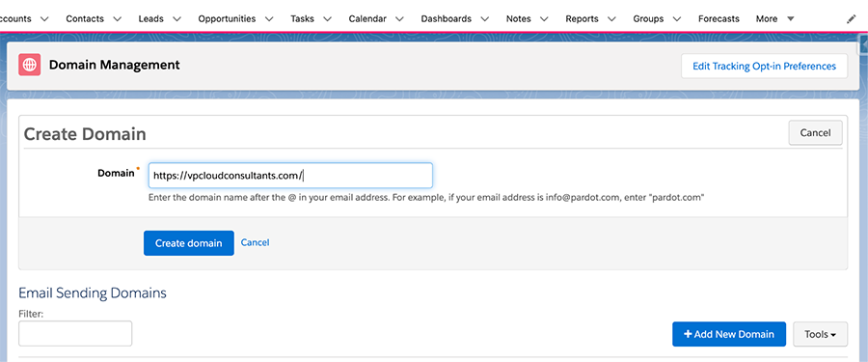Expand the Opportunities tab chevron
The image size is (868, 362).
click(269, 19)
